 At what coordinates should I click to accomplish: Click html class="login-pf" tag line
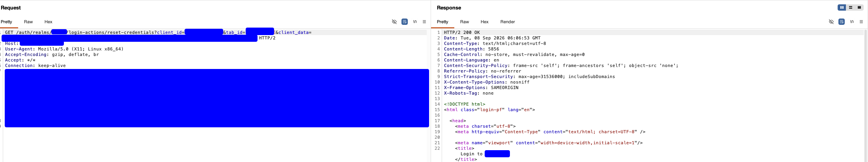pos(489,110)
